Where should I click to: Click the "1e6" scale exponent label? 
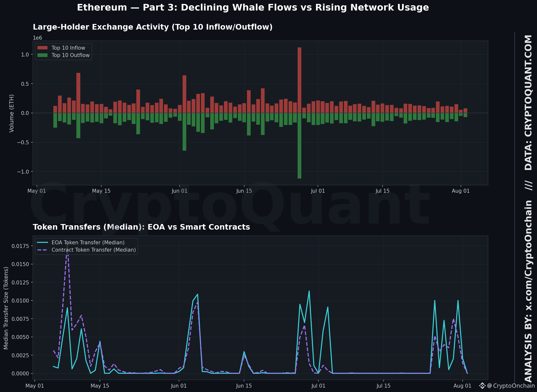[x=37, y=38]
